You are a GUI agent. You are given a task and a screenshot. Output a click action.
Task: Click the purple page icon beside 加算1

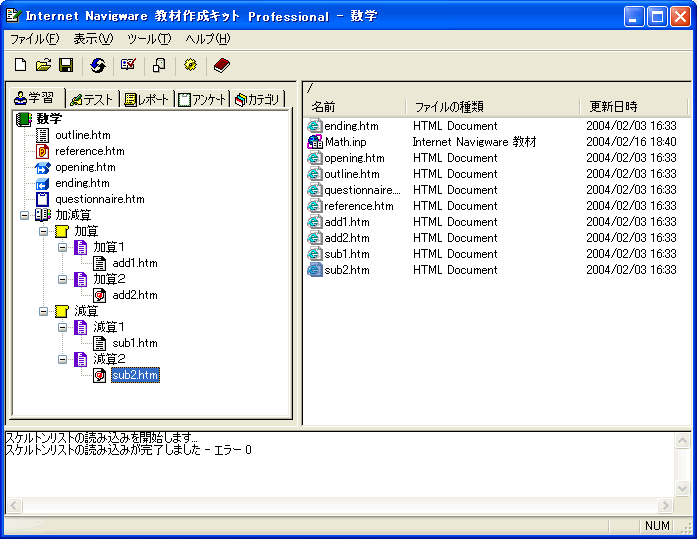(80, 247)
